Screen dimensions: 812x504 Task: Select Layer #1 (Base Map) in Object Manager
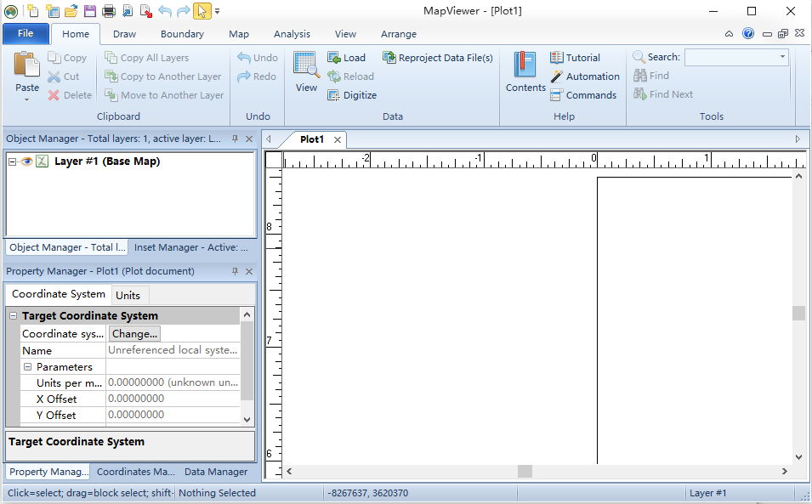point(107,161)
